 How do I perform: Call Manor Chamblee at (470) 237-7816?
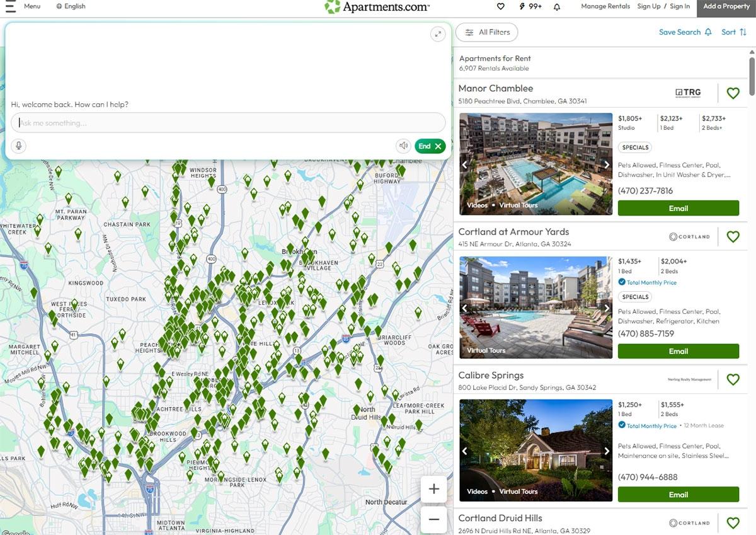(x=645, y=190)
